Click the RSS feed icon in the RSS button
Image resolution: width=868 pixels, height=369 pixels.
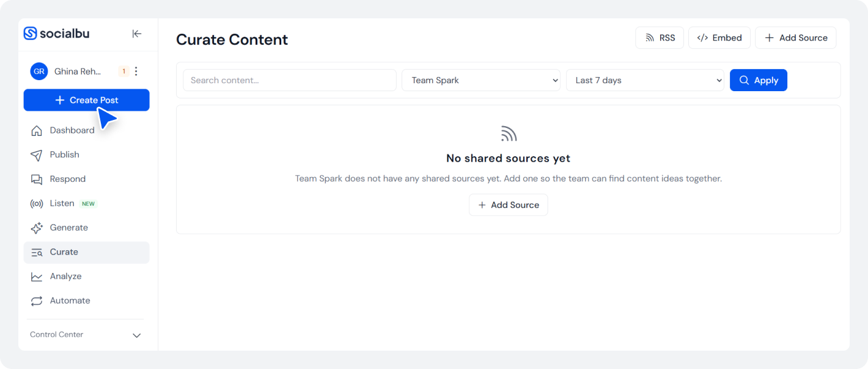(x=650, y=38)
